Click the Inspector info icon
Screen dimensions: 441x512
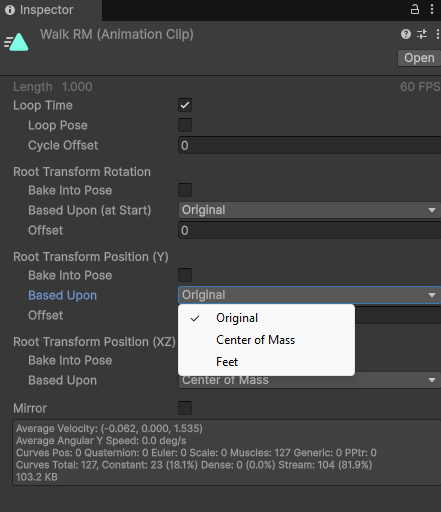pos(10,10)
